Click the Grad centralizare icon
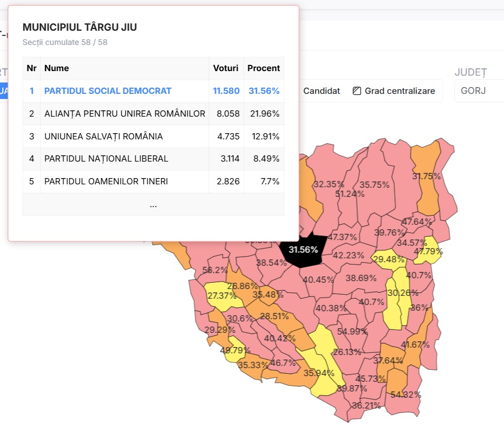Viewport: 504px width, 425px height. click(x=357, y=91)
